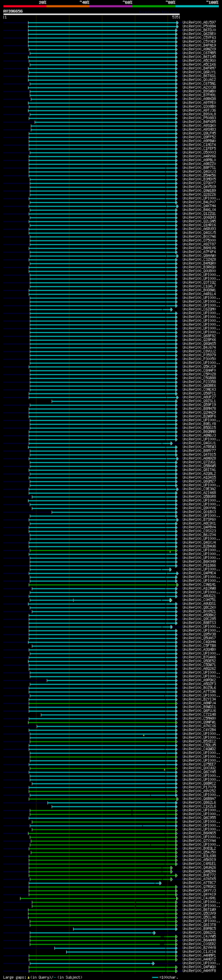
Task: Click the UniRef100_C4J6H1 label
Action: pyautogui.click(x=199, y=898)
